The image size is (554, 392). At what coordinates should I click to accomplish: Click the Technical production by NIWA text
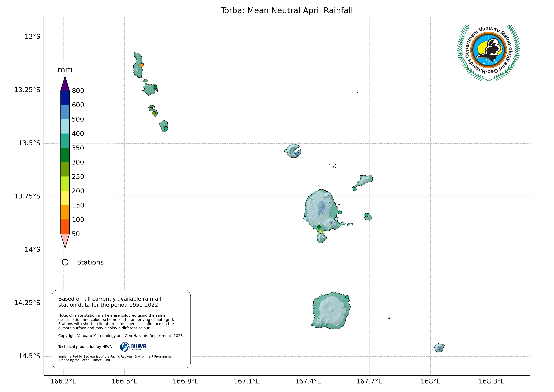[85, 347]
